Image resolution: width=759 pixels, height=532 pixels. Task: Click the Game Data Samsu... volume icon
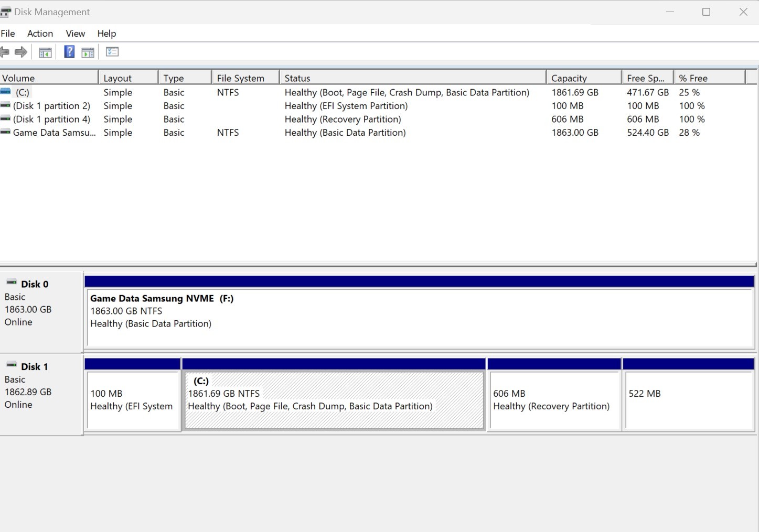(x=5, y=133)
